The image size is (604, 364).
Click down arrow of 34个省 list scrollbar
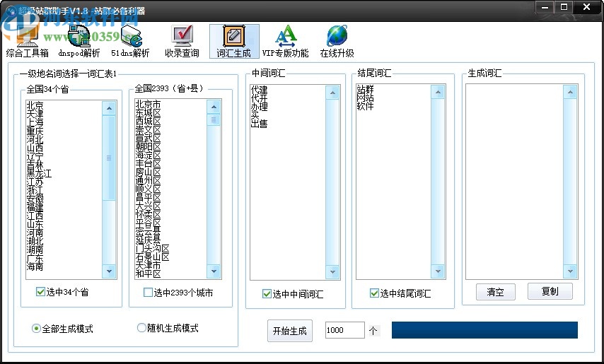pyautogui.click(x=109, y=271)
